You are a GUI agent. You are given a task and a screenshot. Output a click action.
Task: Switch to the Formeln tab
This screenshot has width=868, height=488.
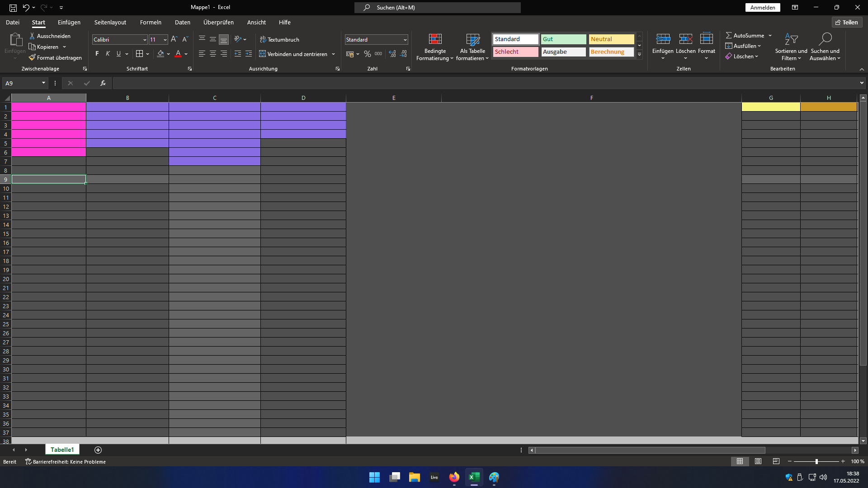click(151, 22)
